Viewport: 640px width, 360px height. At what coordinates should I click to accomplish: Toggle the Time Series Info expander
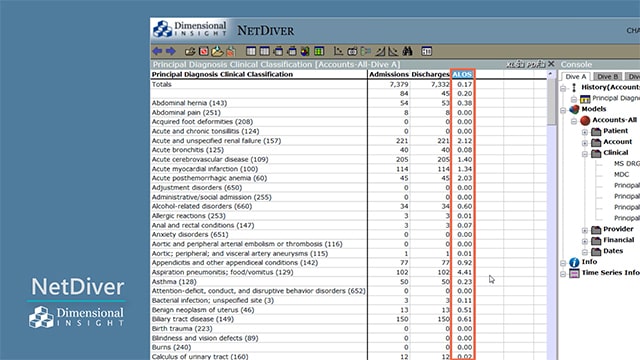coord(563,274)
